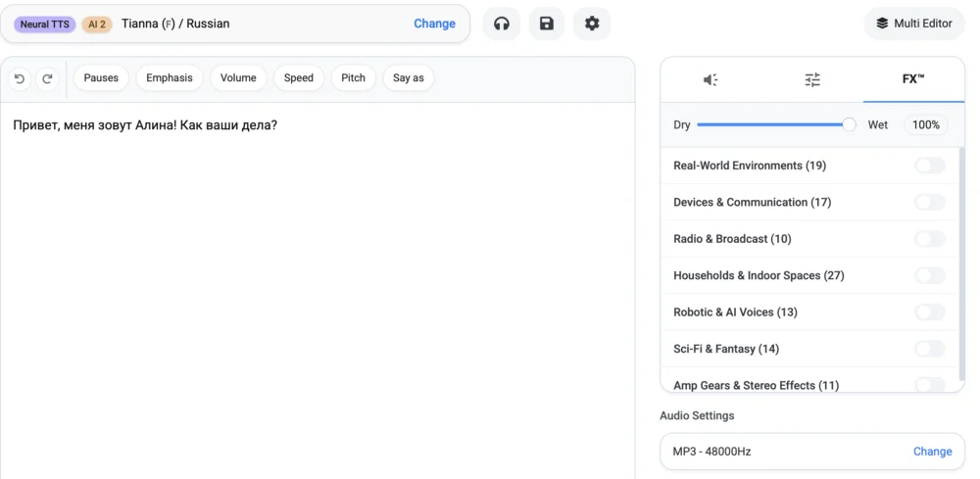Expand the Say as options
The height and width of the screenshot is (479, 980).
pos(409,78)
